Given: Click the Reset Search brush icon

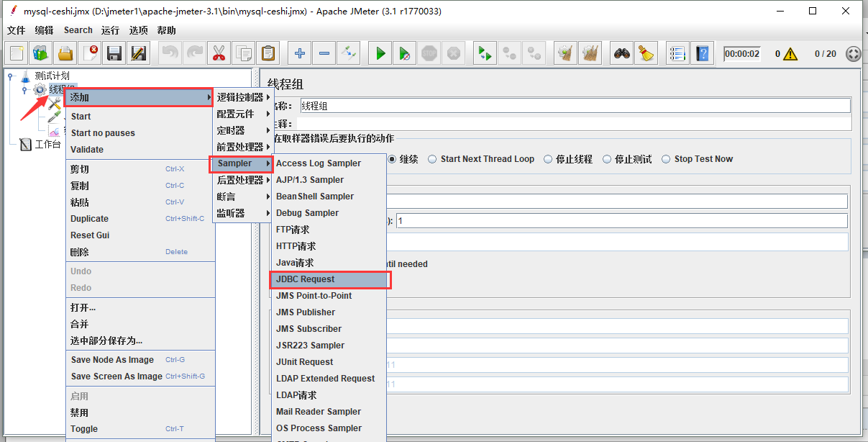Looking at the screenshot, I should point(647,53).
